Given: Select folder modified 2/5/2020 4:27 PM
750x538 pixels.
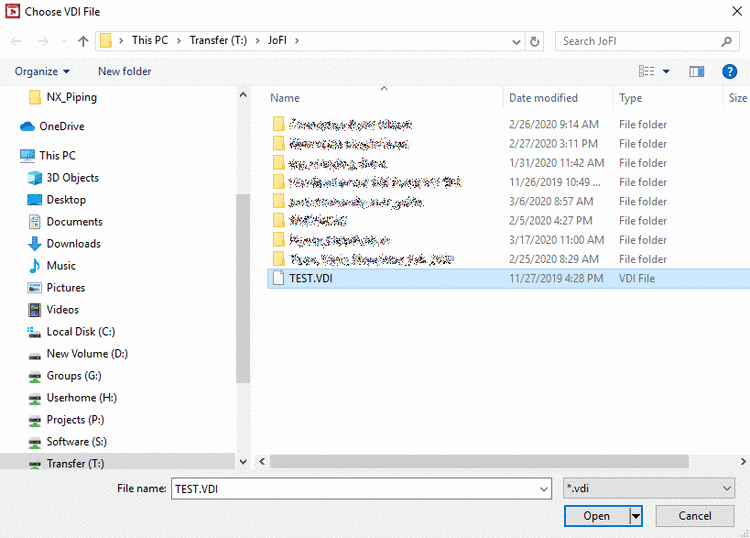Looking at the screenshot, I should point(508,220).
